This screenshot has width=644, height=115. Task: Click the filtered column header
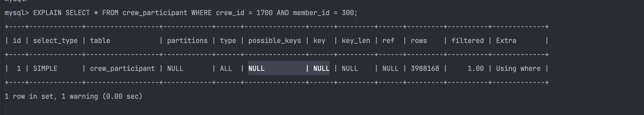[x=467, y=41]
